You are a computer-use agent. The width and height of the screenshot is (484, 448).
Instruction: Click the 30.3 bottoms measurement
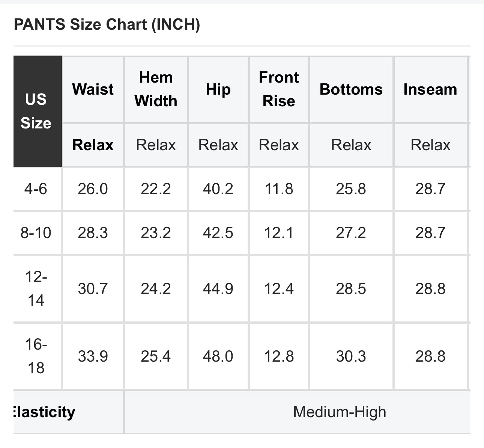(351, 356)
